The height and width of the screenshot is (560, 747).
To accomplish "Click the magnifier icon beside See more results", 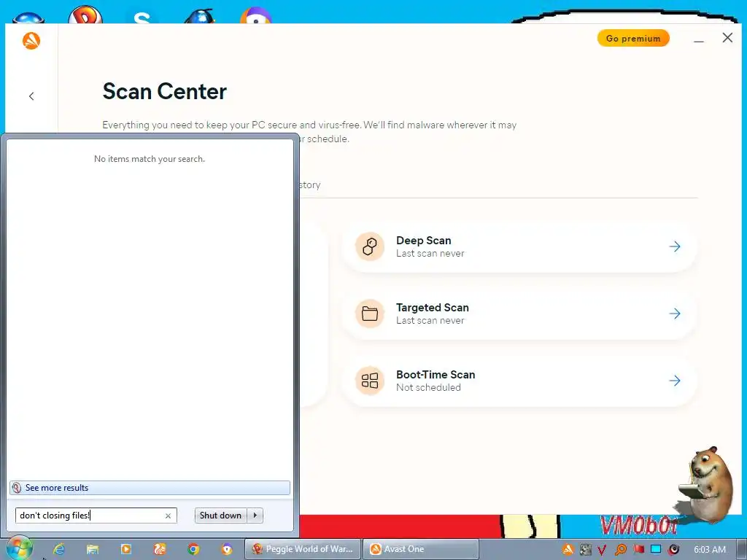I will 17,488.
